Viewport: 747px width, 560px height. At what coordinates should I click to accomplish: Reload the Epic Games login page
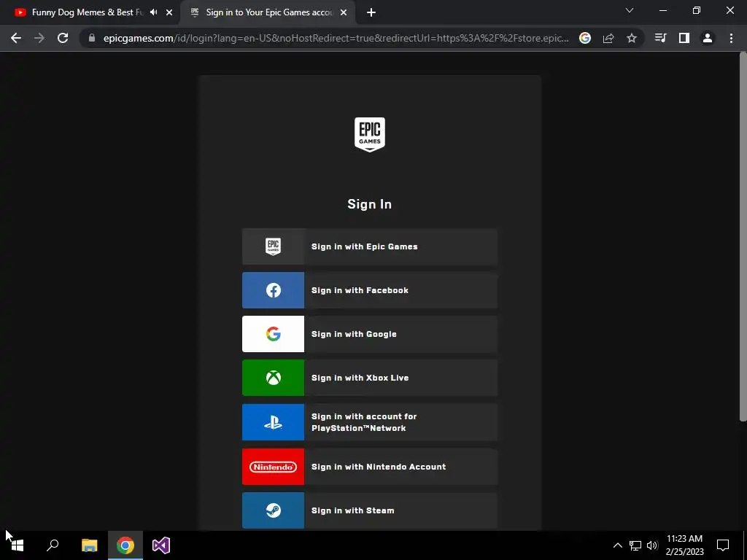(63, 38)
